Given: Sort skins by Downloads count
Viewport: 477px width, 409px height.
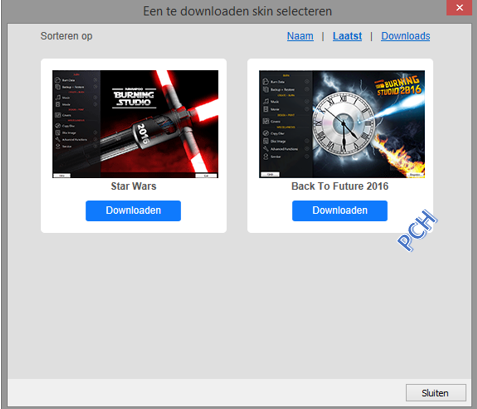Looking at the screenshot, I should [405, 36].
